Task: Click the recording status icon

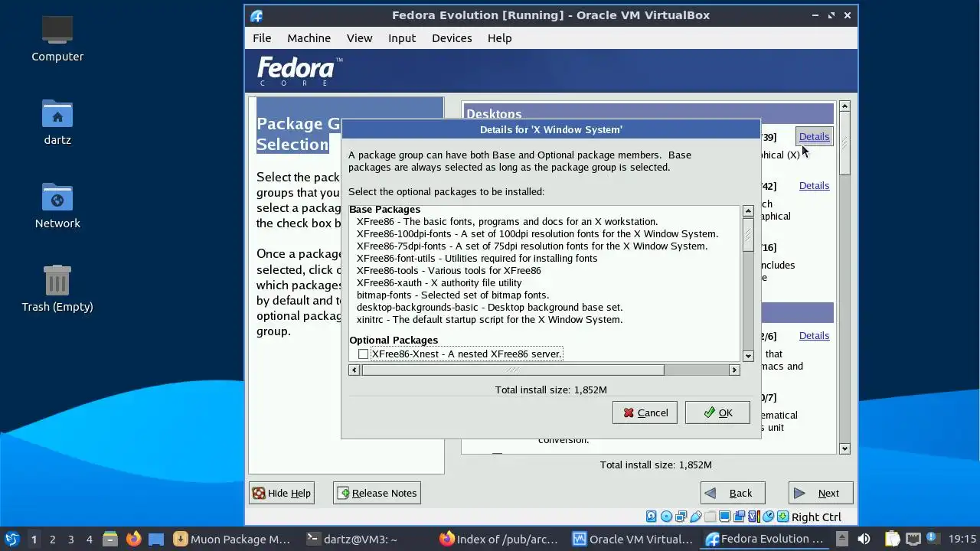Action: click(739, 517)
